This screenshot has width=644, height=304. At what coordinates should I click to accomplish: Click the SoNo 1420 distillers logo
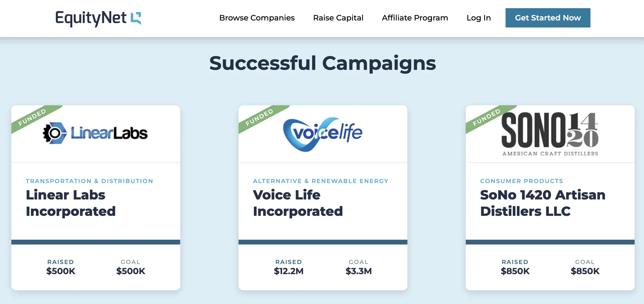(549, 134)
